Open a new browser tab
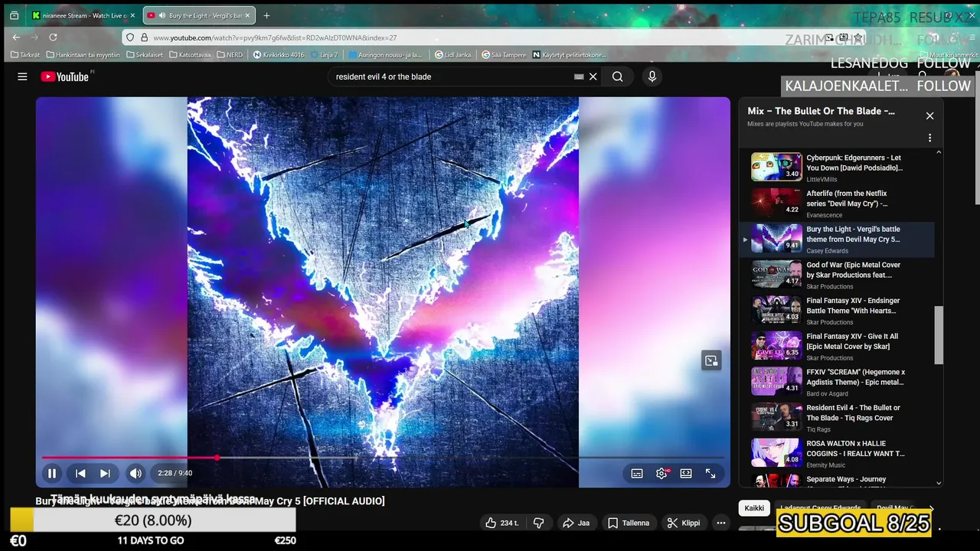The height and width of the screenshot is (551, 980). point(266,15)
